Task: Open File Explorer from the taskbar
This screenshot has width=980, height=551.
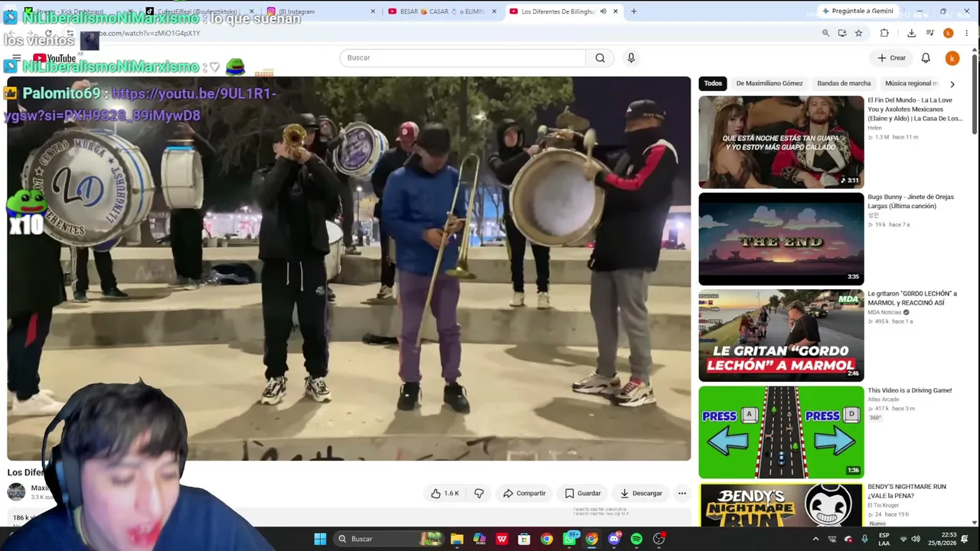Action: point(457,539)
